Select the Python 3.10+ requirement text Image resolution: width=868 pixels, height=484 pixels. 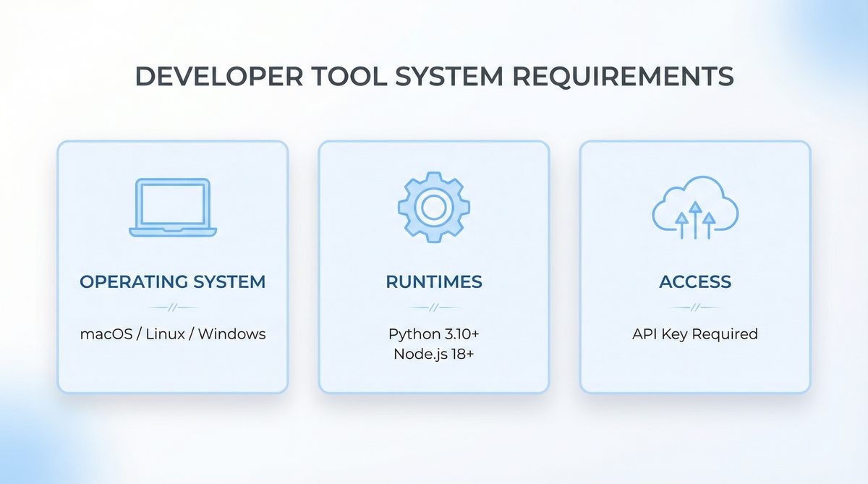tap(434, 334)
